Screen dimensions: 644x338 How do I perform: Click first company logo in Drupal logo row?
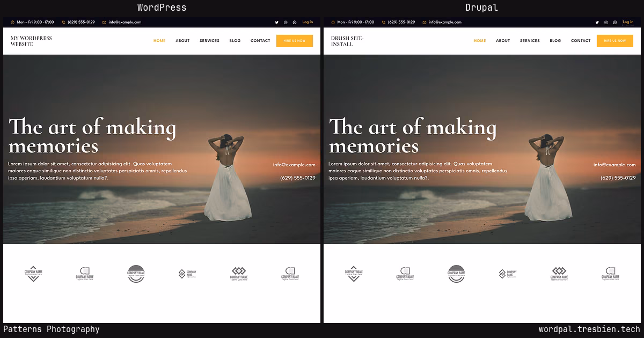[354, 274]
